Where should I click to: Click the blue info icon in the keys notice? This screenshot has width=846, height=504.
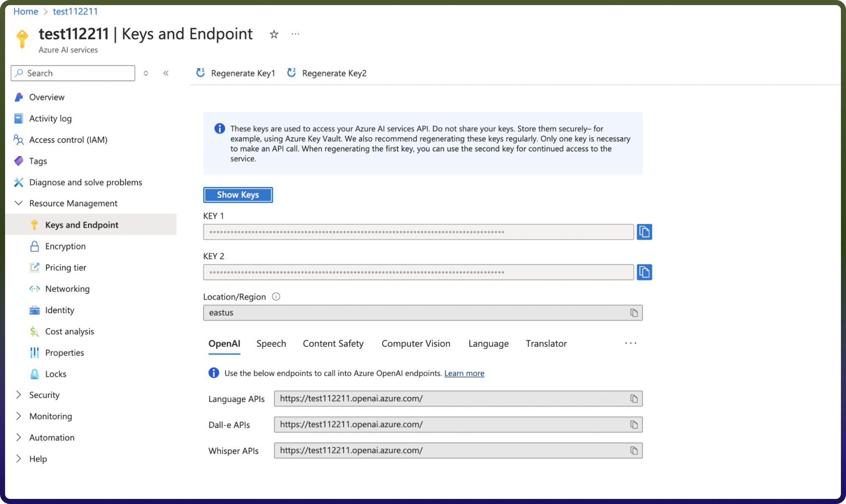coord(220,129)
